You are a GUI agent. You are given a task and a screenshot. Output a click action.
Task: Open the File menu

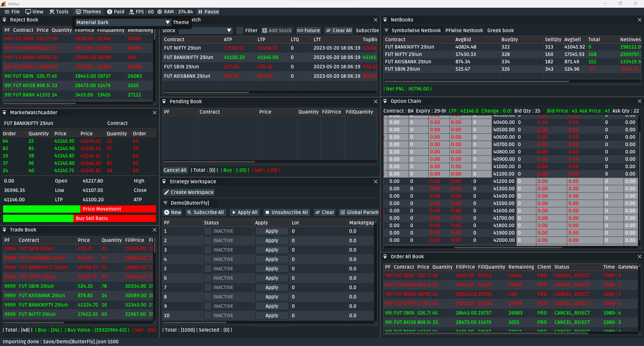pos(12,12)
